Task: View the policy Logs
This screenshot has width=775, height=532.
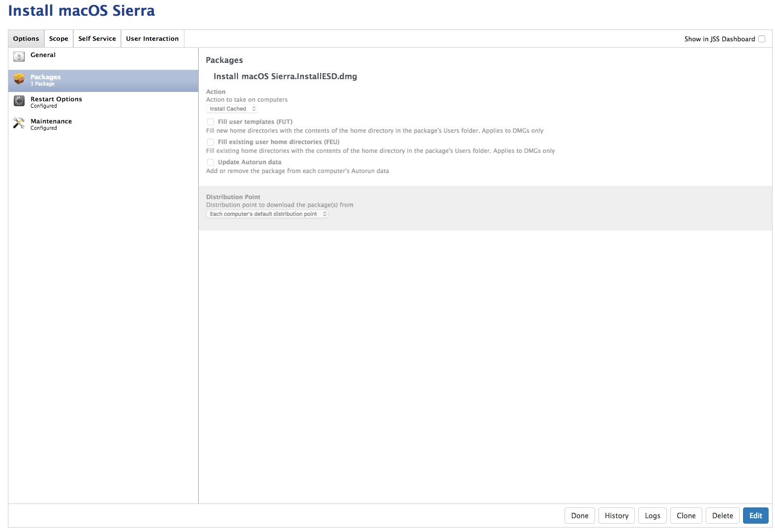Action: tap(653, 516)
